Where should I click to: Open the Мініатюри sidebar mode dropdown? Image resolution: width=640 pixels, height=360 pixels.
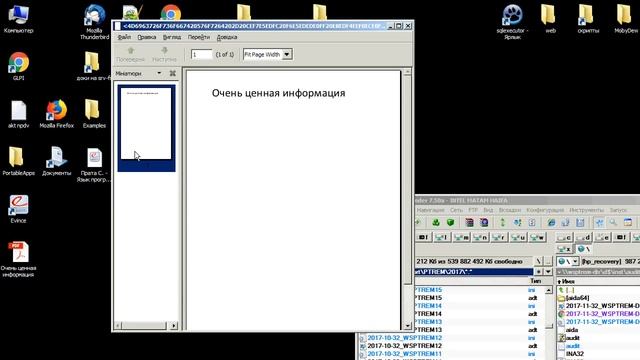click(x=159, y=73)
